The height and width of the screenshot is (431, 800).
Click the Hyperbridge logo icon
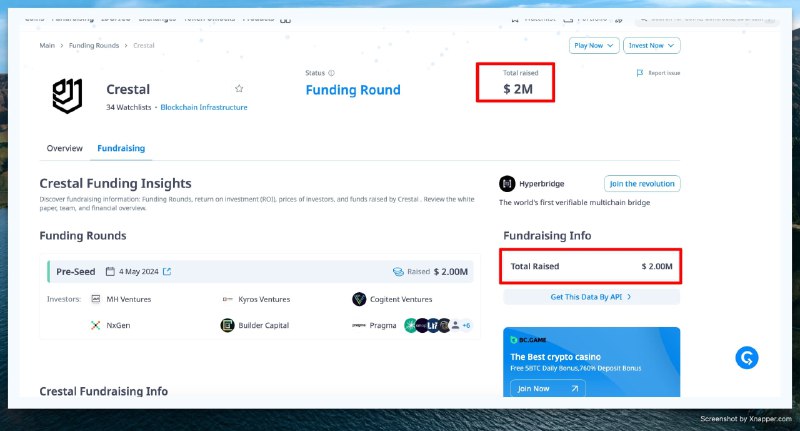pos(507,184)
